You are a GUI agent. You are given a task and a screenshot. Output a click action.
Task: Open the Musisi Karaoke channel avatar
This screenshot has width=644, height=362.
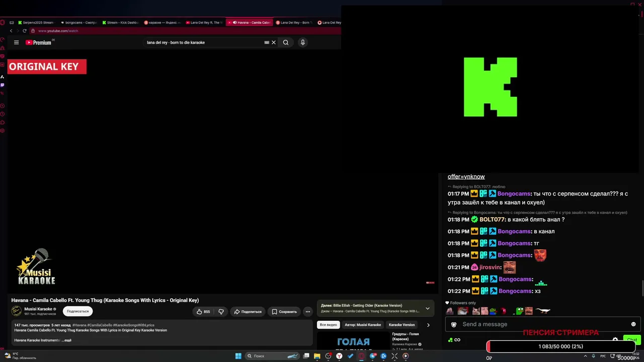(x=17, y=311)
